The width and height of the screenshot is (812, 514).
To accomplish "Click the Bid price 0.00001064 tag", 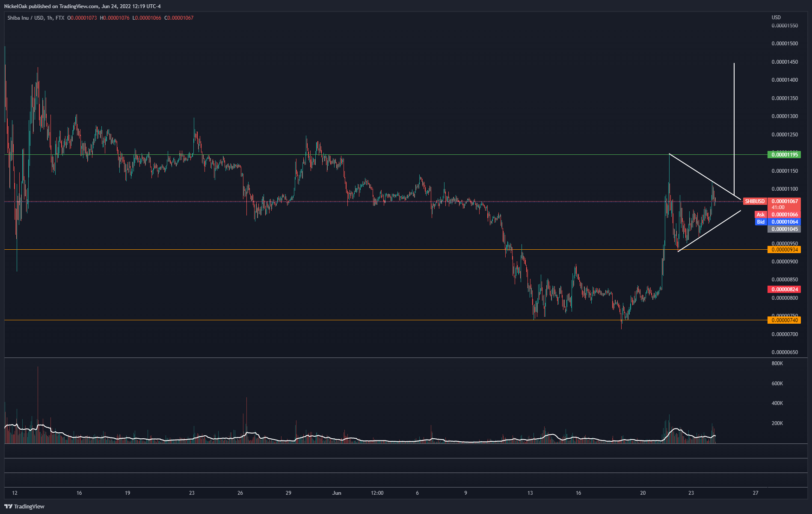I will 784,222.
